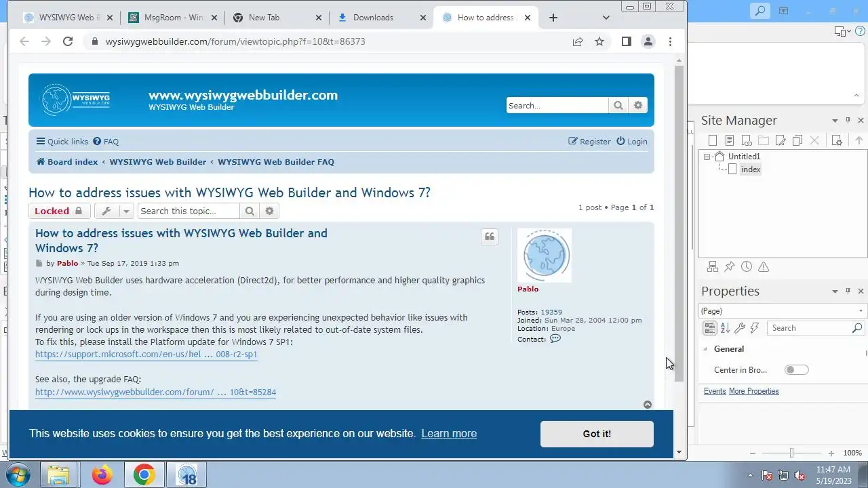This screenshot has width=868, height=488.
Task: Open the support.microsoft.com link in post
Action: (146, 354)
